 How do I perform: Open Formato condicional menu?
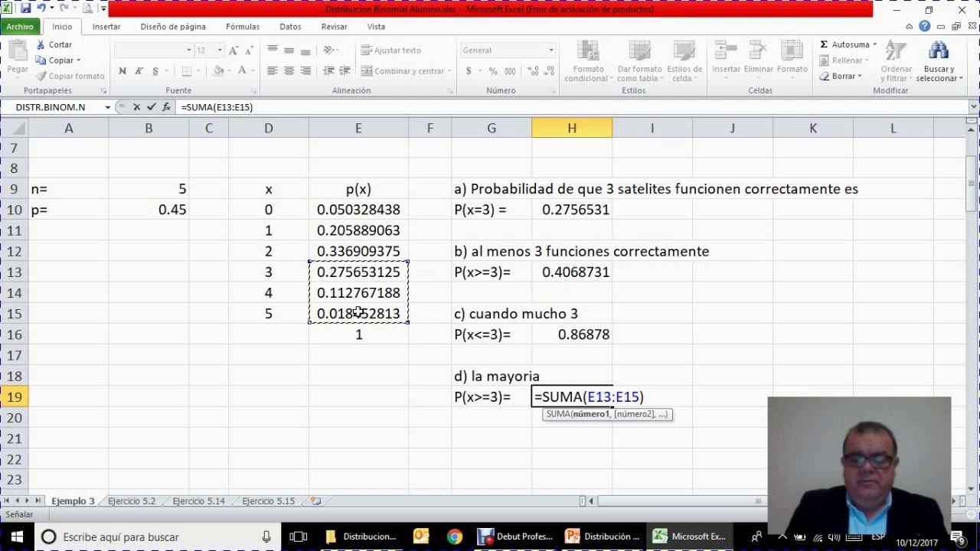click(x=586, y=61)
